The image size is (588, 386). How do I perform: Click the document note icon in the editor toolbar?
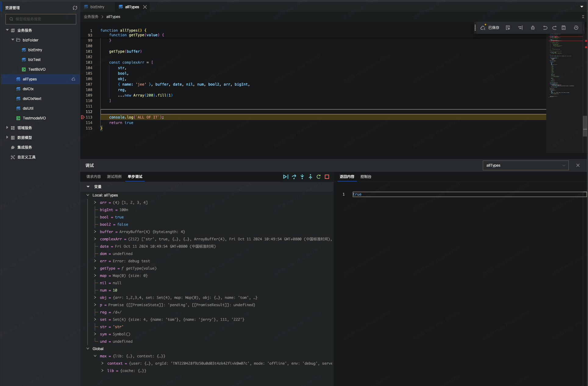coord(508,28)
